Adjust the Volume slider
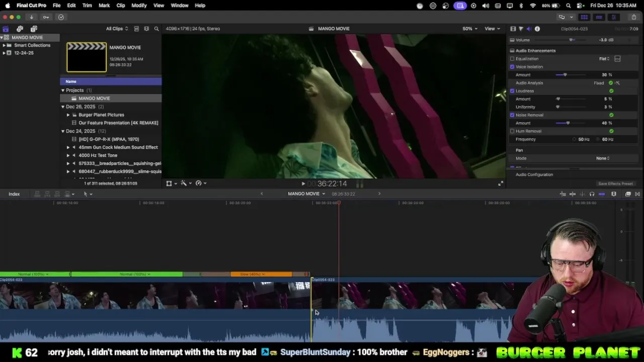Viewport: 644px width, 362px height. click(572, 40)
